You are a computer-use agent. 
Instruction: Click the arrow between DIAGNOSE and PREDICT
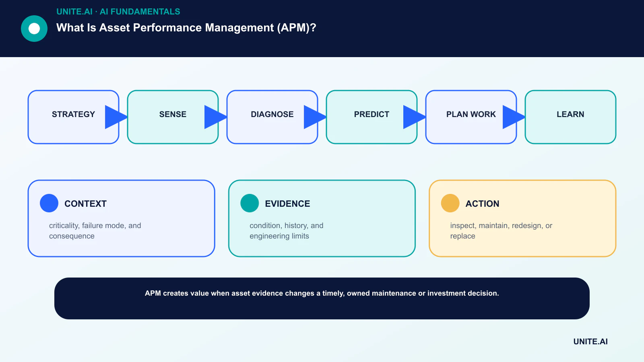coord(315,117)
